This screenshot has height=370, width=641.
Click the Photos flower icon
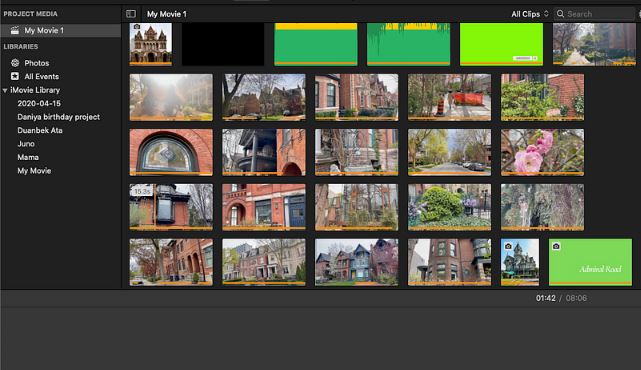click(15, 63)
